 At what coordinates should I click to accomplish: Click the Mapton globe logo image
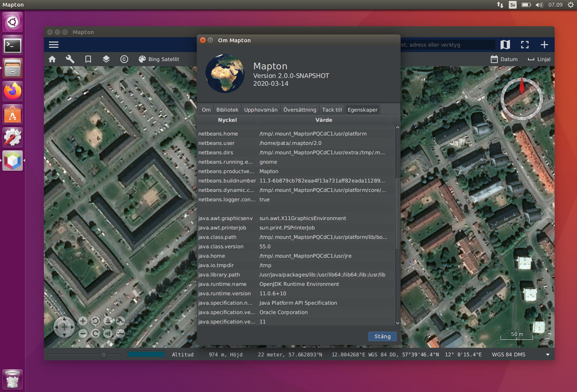[225, 74]
